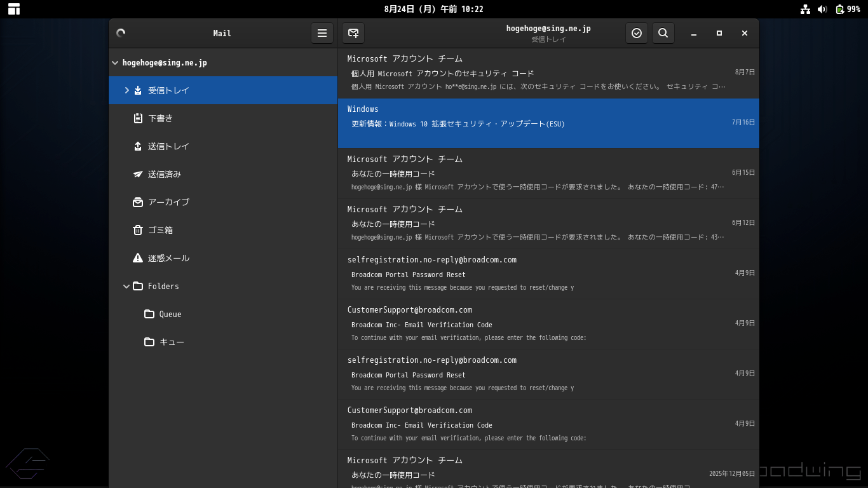This screenshot has width=868, height=488.
Task: Toggle message selection mode checkmark button
Action: (637, 33)
